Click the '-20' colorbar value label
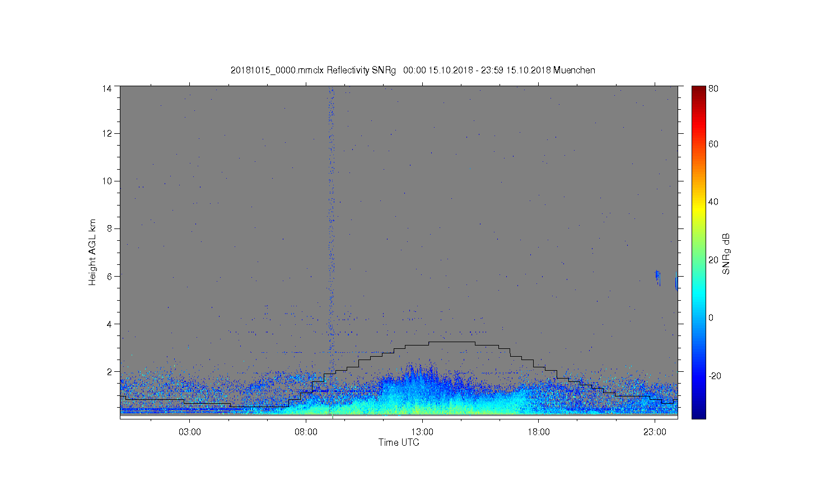The height and width of the screenshot is (504, 840). (715, 376)
